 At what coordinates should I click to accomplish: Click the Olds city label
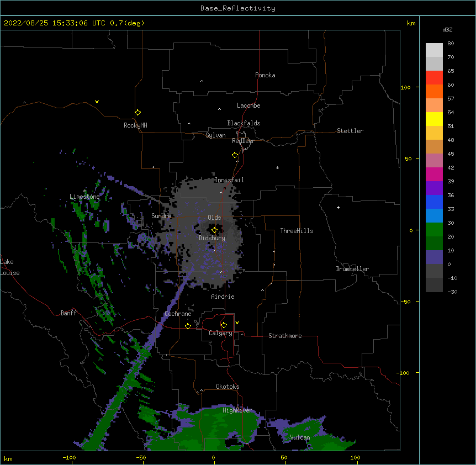(214, 218)
